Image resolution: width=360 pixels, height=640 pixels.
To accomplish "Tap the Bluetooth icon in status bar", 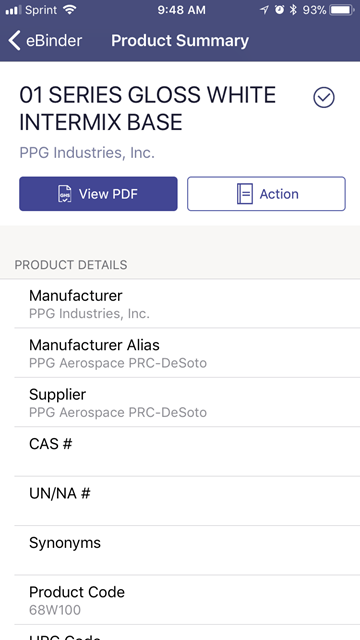I will [293, 10].
